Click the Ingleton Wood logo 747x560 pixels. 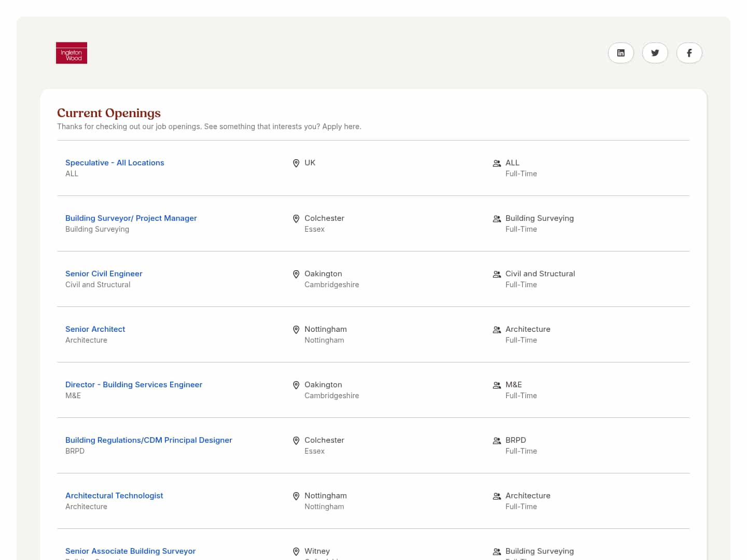point(72,53)
